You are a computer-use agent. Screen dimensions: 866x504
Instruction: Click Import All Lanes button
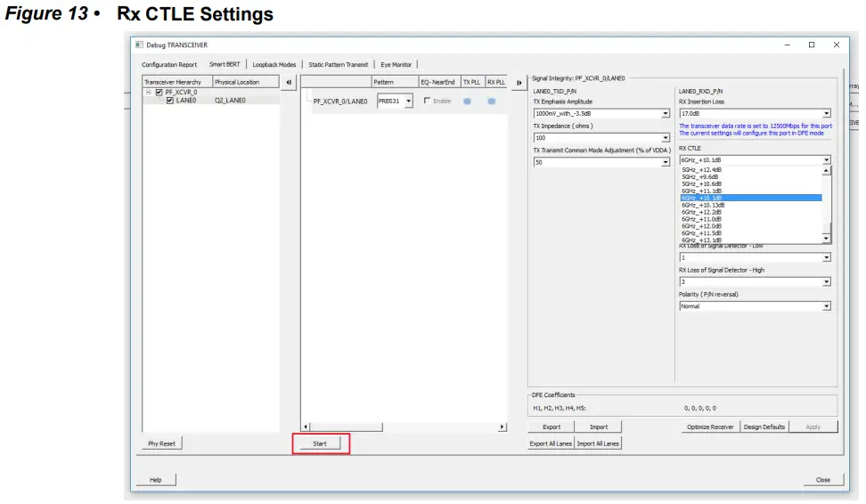598,443
